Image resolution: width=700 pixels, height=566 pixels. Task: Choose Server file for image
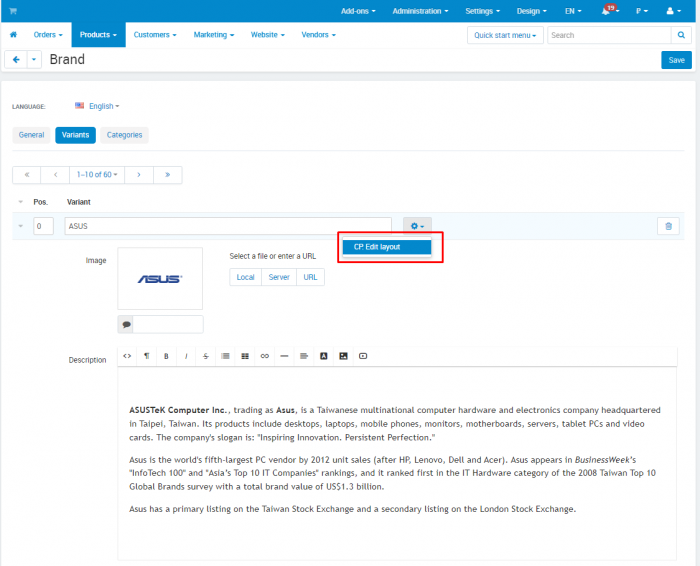pyautogui.click(x=279, y=277)
